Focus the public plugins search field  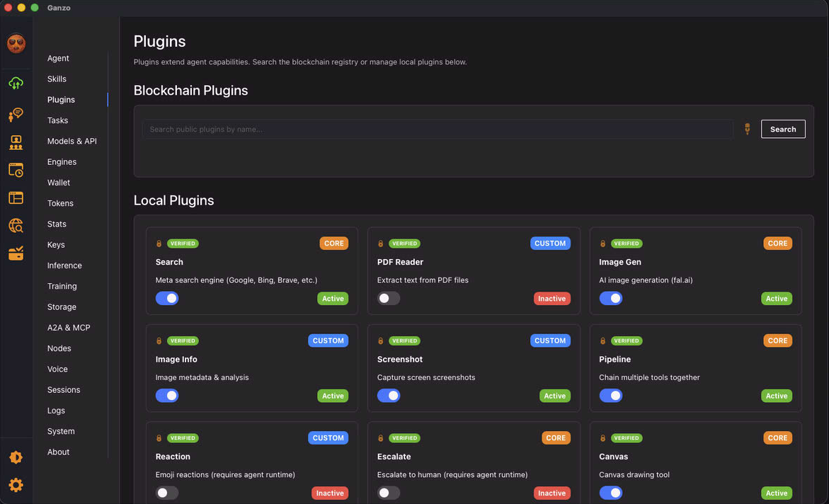click(x=438, y=129)
